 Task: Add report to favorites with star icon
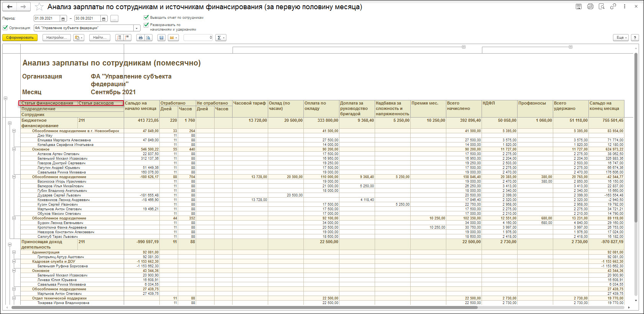tap(39, 7)
